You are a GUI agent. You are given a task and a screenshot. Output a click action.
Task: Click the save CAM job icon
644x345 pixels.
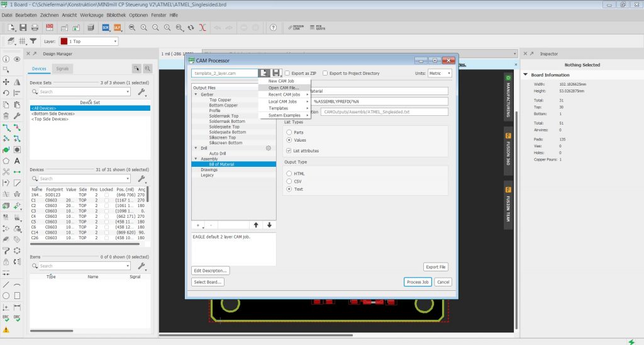click(x=275, y=74)
